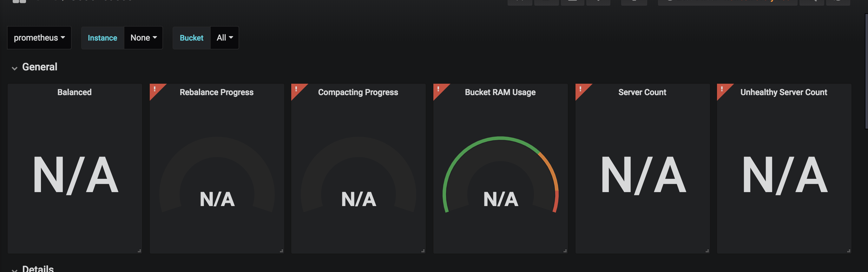
Task: Click the warning triangle on Bucket RAM Usage panel
Action: 438,89
